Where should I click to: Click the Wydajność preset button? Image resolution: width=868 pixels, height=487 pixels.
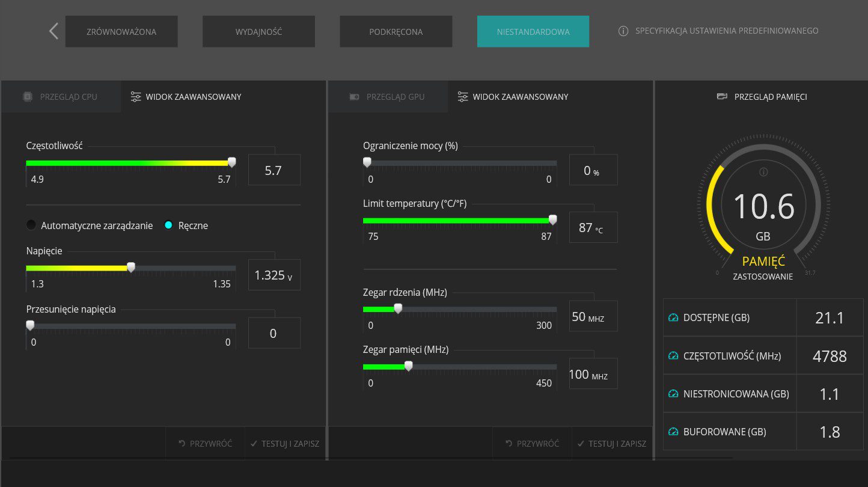(258, 31)
